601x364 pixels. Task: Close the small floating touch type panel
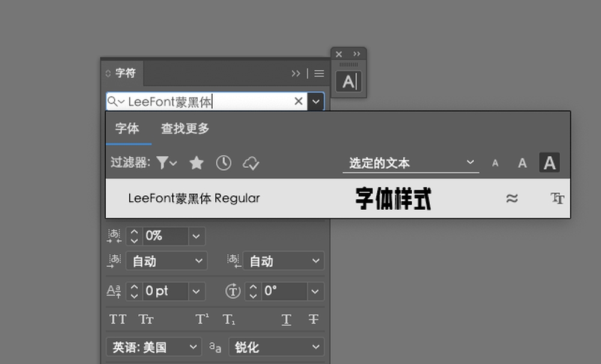(x=339, y=54)
